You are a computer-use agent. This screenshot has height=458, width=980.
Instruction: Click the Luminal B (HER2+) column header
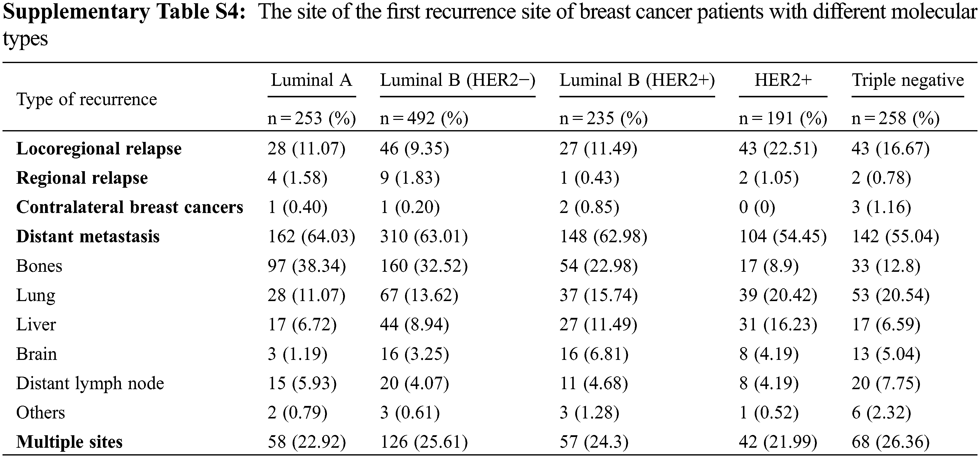pyautogui.click(x=637, y=80)
